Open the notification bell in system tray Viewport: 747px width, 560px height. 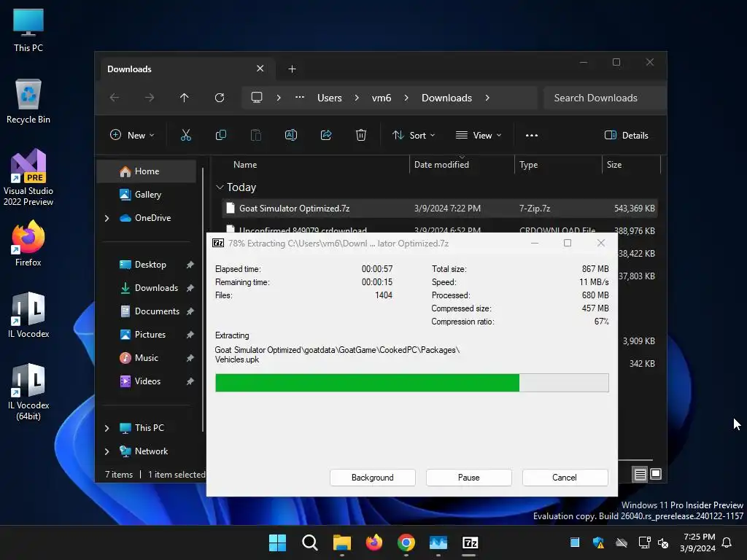coord(727,542)
